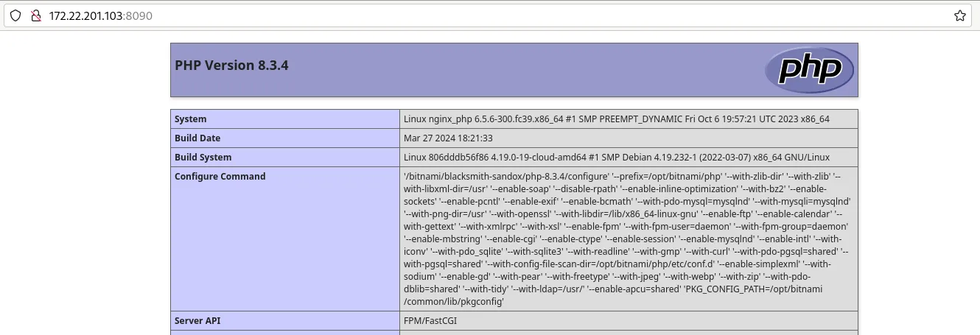Image resolution: width=980 pixels, height=335 pixels.
Task: Click the Build System value Linux 806dddb56f86
Action: coord(617,158)
